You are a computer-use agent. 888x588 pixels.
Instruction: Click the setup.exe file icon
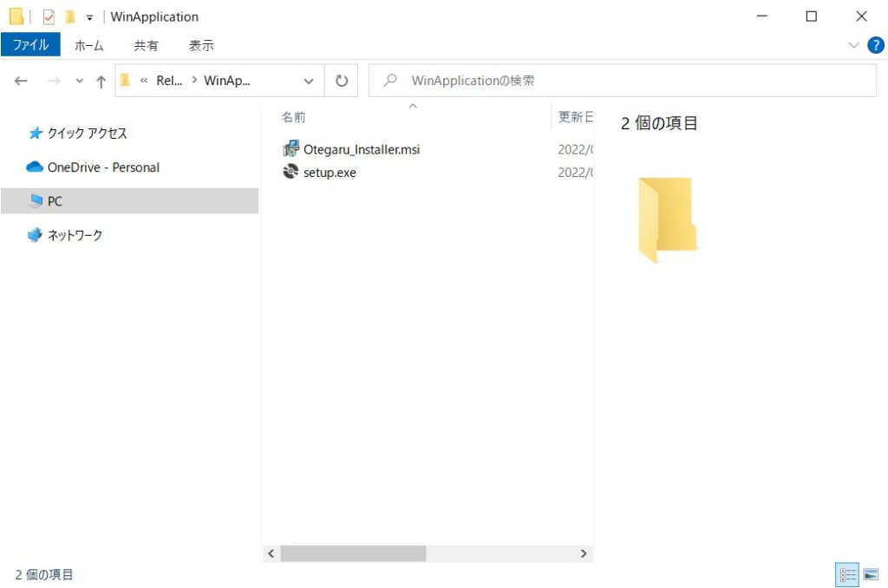[291, 173]
